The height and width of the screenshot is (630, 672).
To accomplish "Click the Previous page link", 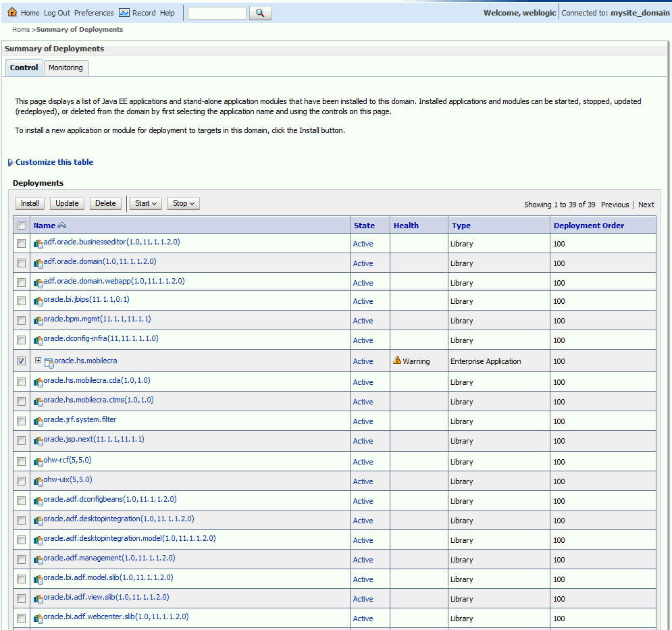I will pyautogui.click(x=615, y=205).
